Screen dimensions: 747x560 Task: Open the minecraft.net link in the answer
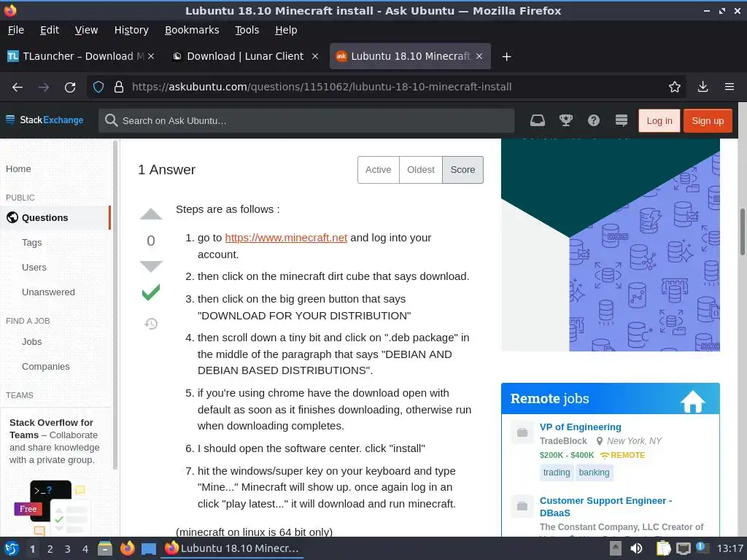click(286, 238)
